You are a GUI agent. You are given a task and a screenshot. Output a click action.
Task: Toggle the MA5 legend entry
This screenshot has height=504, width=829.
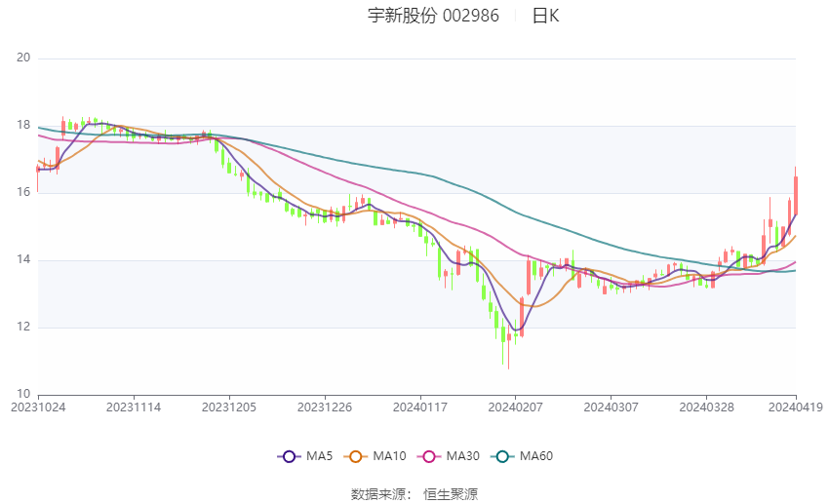point(305,456)
